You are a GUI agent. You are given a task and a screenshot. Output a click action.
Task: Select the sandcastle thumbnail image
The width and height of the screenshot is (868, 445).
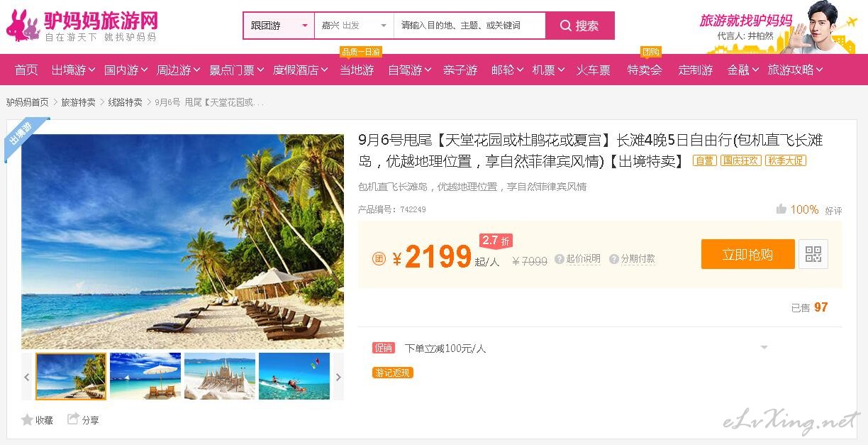click(x=220, y=376)
